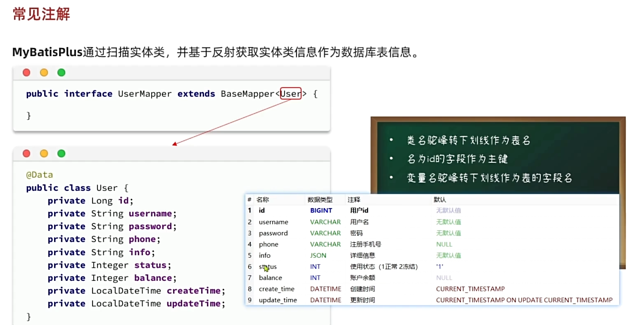Click the '更新时间' comment cell

pos(363,300)
